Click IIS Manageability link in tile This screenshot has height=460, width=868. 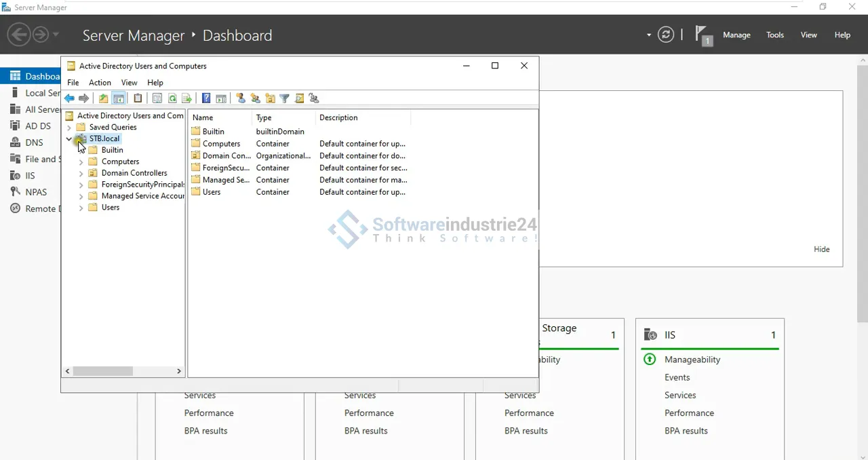692,360
